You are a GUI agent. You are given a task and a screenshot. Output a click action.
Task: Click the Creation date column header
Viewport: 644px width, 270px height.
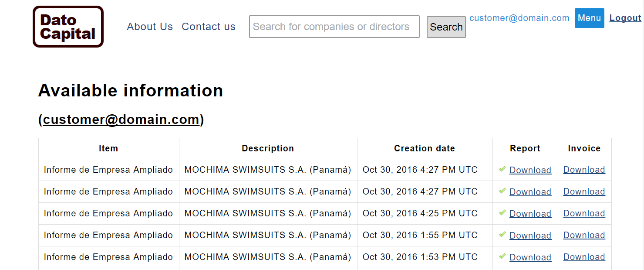coord(425,148)
